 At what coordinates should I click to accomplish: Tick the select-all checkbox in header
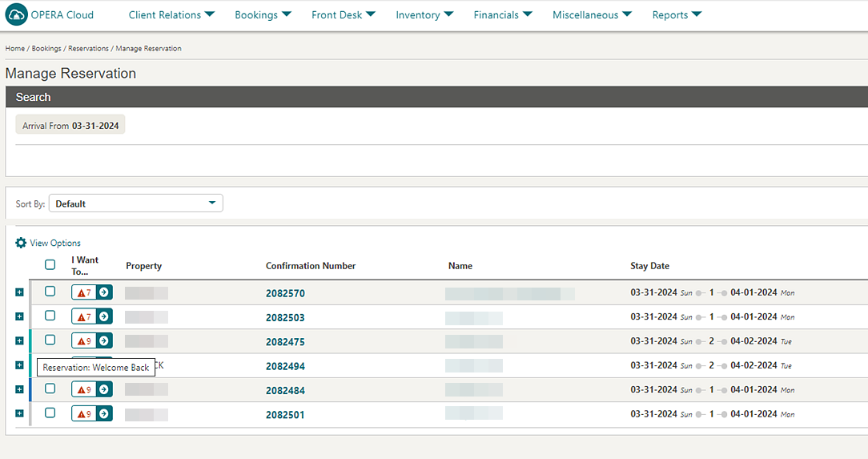(x=50, y=264)
